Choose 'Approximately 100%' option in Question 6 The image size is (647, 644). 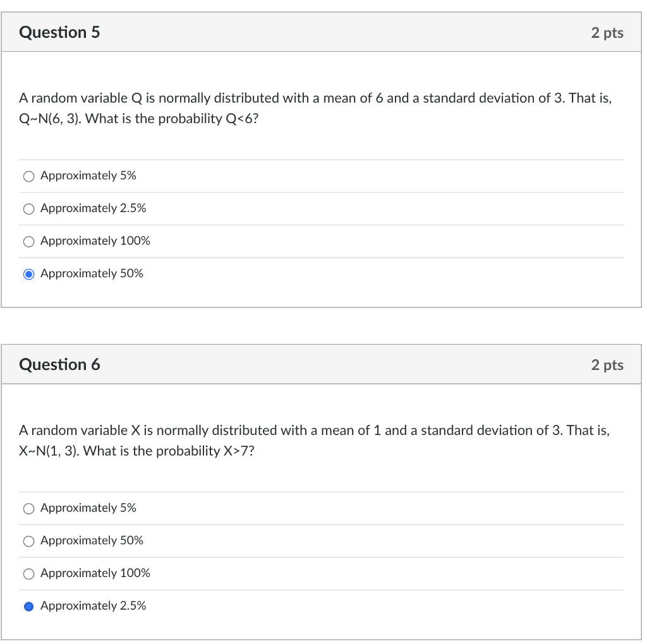[x=28, y=573]
